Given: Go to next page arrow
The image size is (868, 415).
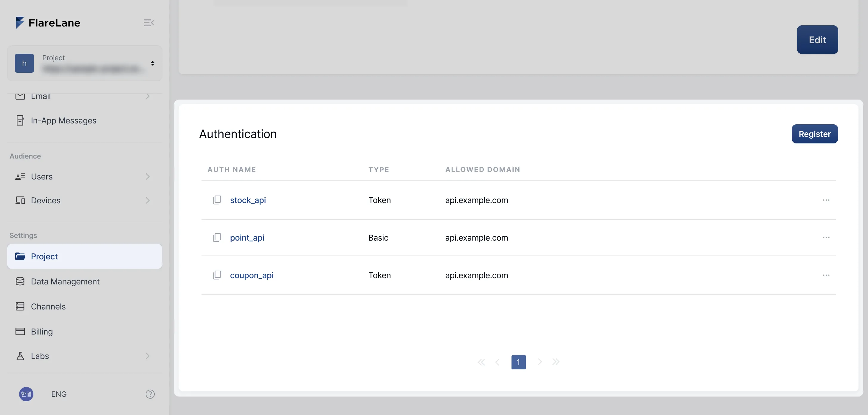Looking at the screenshot, I should coord(540,362).
